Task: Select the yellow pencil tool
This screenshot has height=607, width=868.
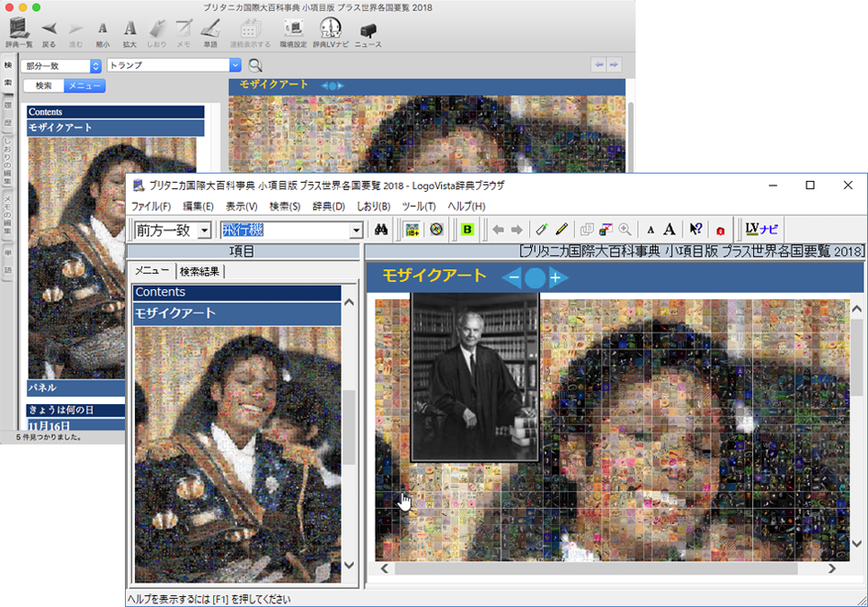Action: click(562, 229)
